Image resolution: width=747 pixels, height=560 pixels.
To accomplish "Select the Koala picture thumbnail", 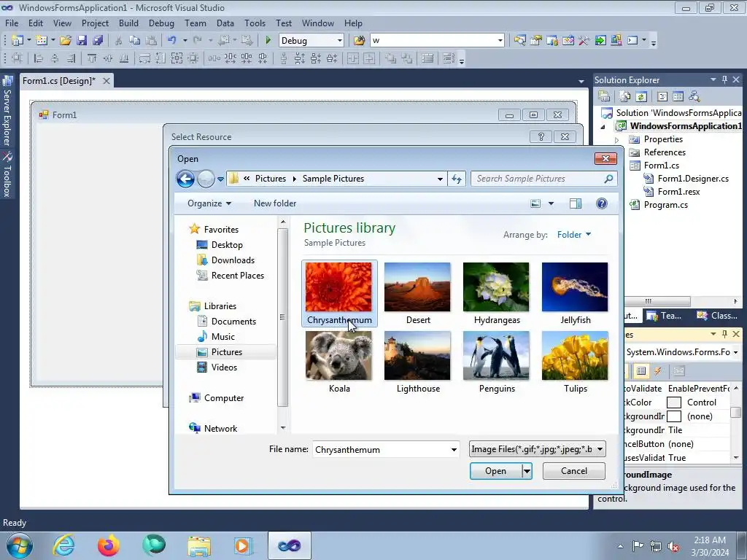I will (x=338, y=356).
